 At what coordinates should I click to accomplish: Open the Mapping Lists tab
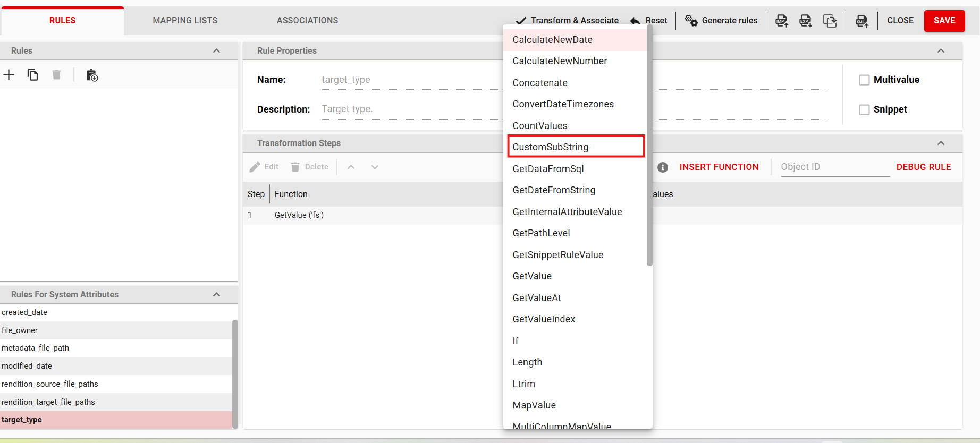(185, 21)
